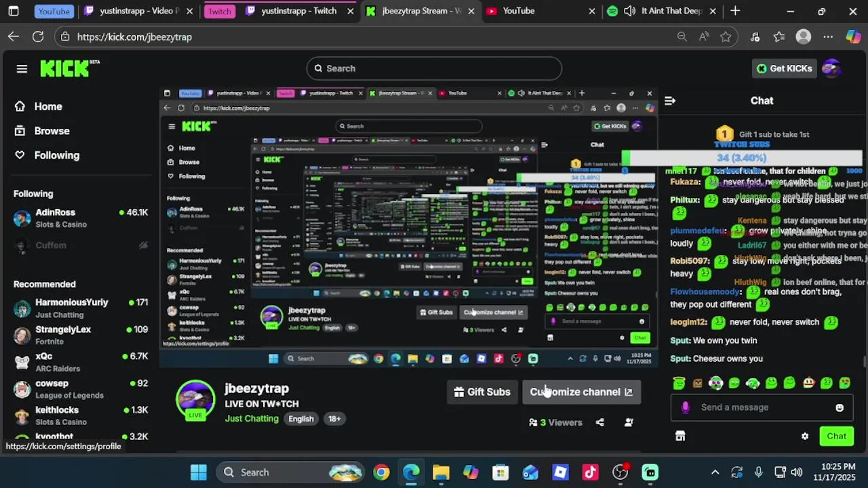Open StrangelyLex recommended channel
The width and height of the screenshot is (868, 488).
(81, 335)
